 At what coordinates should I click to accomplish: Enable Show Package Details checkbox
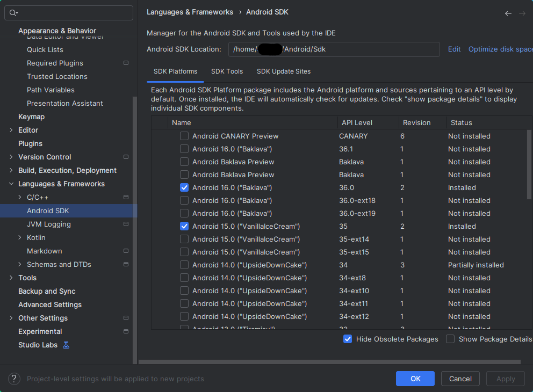pyautogui.click(x=450, y=339)
